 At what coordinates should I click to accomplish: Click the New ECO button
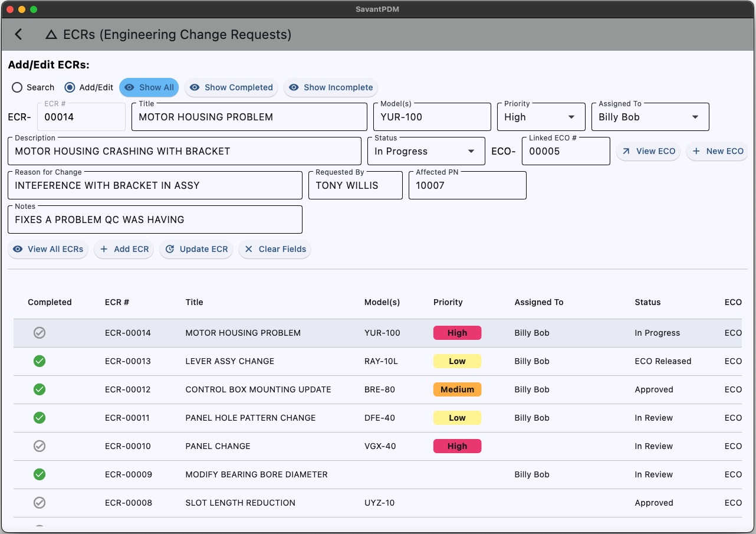click(x=717, y=151)
